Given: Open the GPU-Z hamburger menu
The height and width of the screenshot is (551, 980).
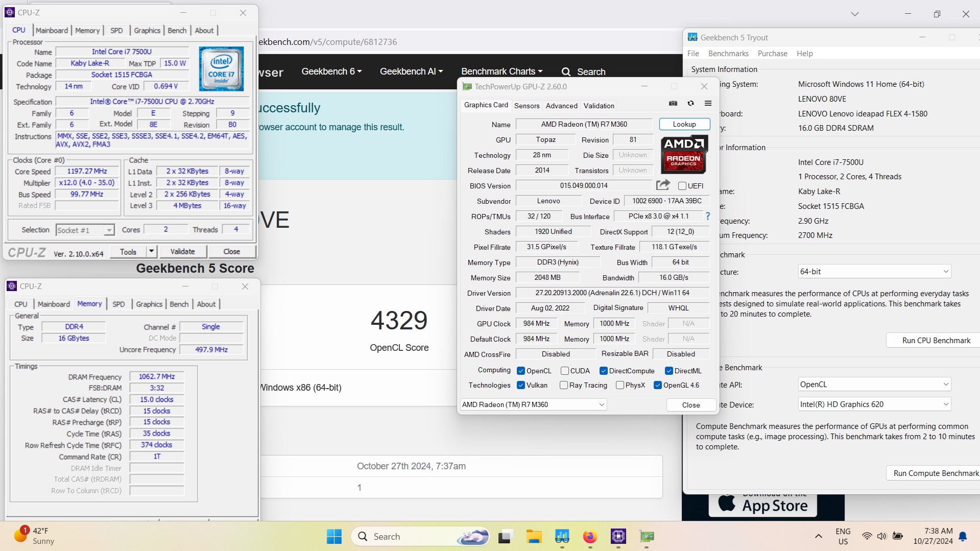Looking at the screenshot, I should (708, 103).
